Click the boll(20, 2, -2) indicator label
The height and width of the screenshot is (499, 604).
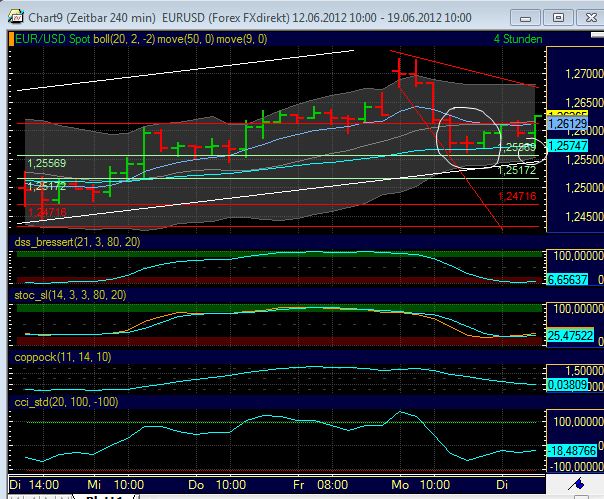(123, 39)
